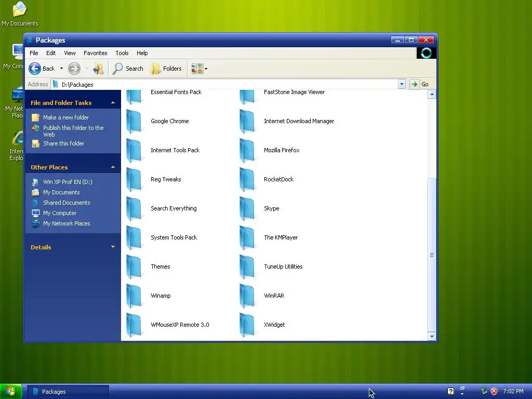The height and width of the screenshot is (399, 532).
Task: Expand the Details panel
Action: coord(113,247)
